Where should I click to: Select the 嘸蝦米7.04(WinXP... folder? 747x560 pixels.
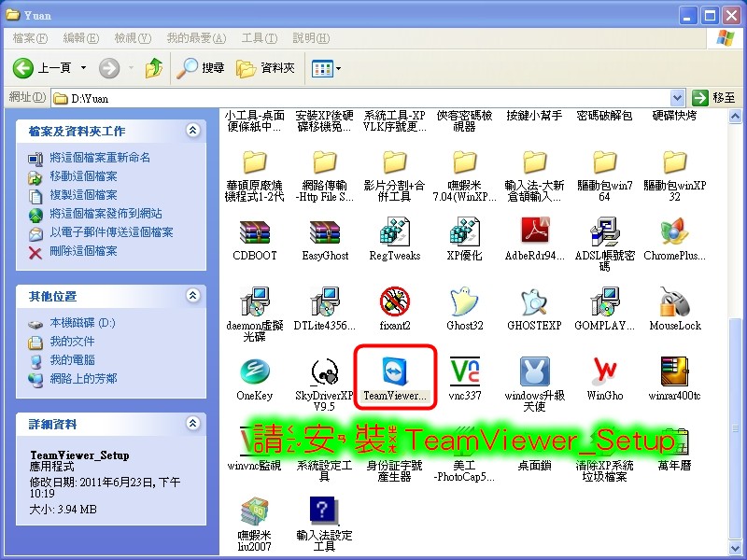coord(464,162)
